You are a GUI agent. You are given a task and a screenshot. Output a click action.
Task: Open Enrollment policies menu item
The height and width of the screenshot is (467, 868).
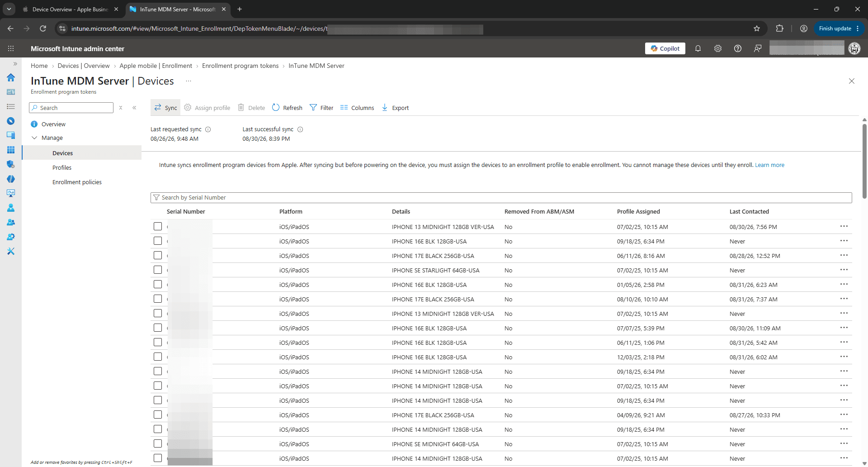[x=77, y=182]
